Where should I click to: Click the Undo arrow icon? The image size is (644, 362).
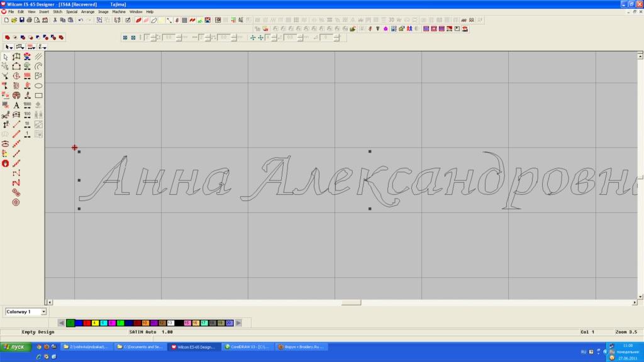tap(80, 20)
